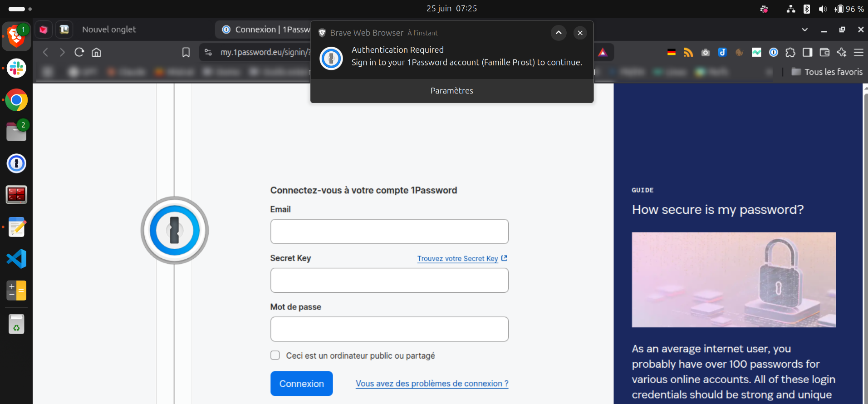
Task: Open notification Paramètres
Action: pos(452,91)
